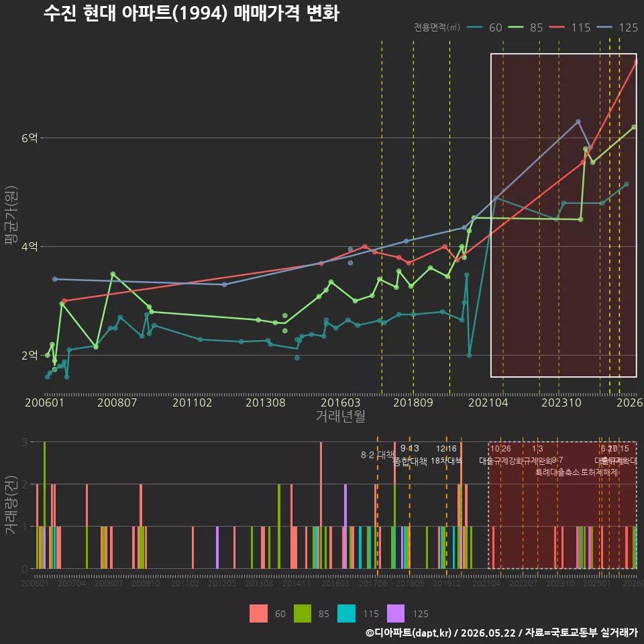Click the '4억' y-axis label
644x644 pixels.
pyautogui.click(x=30, y=247)
